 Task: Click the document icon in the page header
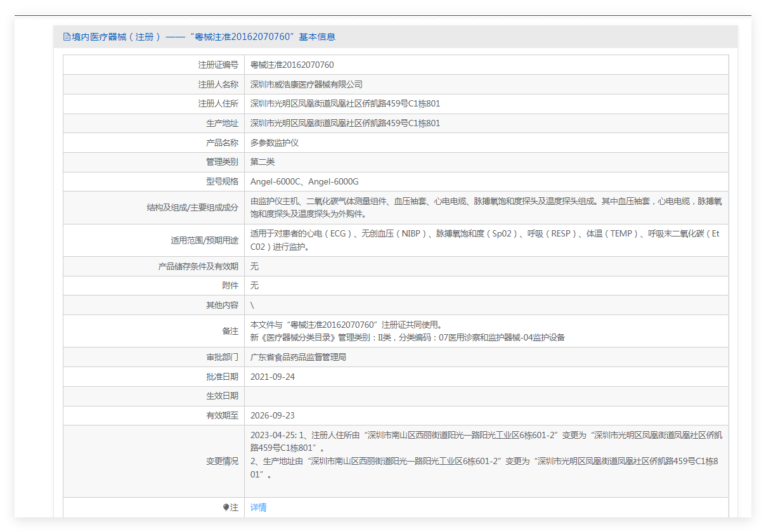(67, 37)
